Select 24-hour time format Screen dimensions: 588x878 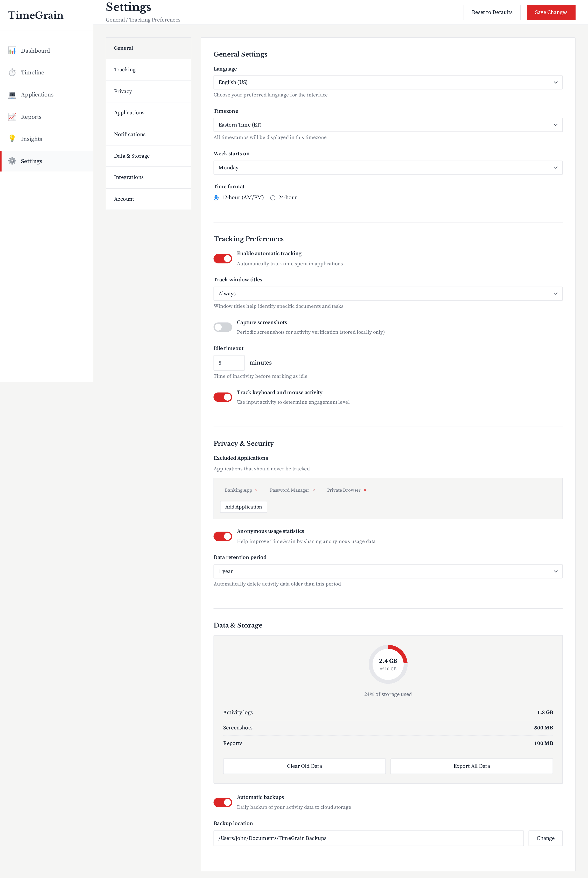click(x=273, y=198)
